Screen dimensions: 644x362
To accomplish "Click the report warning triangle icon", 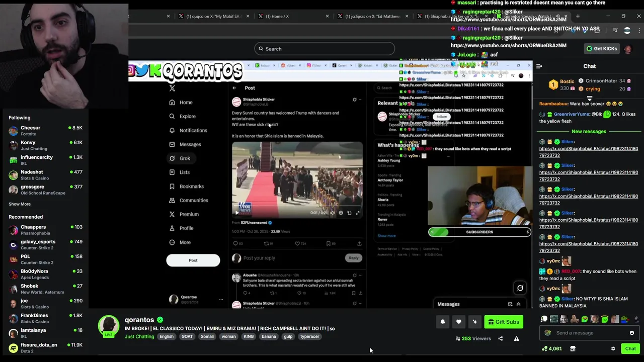I will click(x=516, y=338).
